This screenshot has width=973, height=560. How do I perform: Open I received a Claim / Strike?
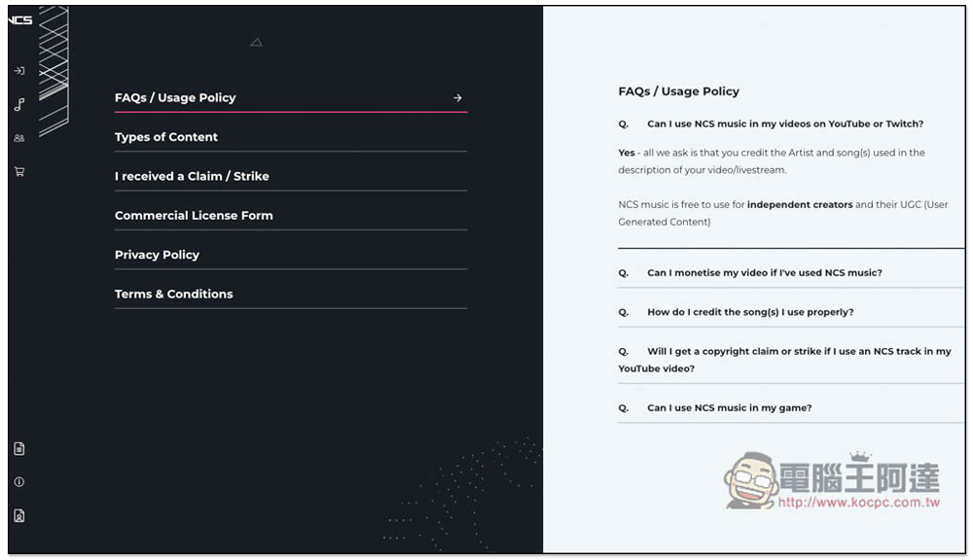(x=290, y=176)
